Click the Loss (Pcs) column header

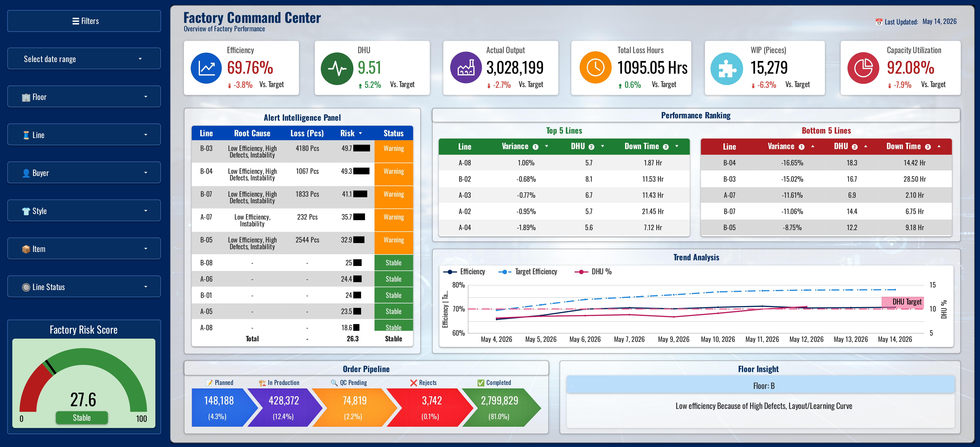[307, 134]
